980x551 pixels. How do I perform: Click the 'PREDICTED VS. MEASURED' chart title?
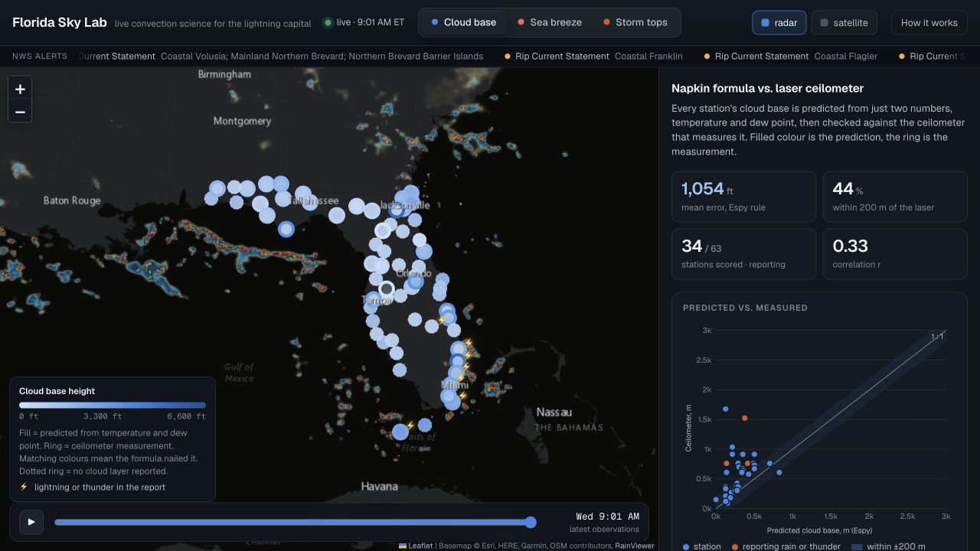click(x=745, y=308)
